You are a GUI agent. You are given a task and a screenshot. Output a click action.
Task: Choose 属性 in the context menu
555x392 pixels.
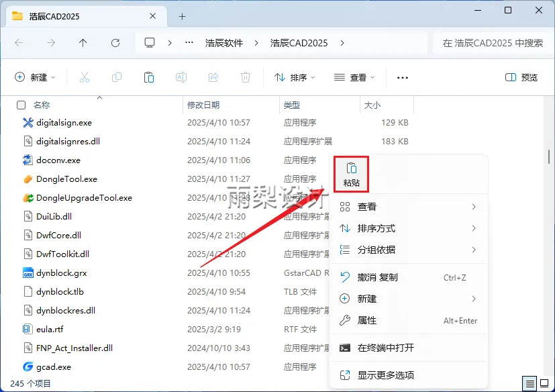click(x=409, y=320)
